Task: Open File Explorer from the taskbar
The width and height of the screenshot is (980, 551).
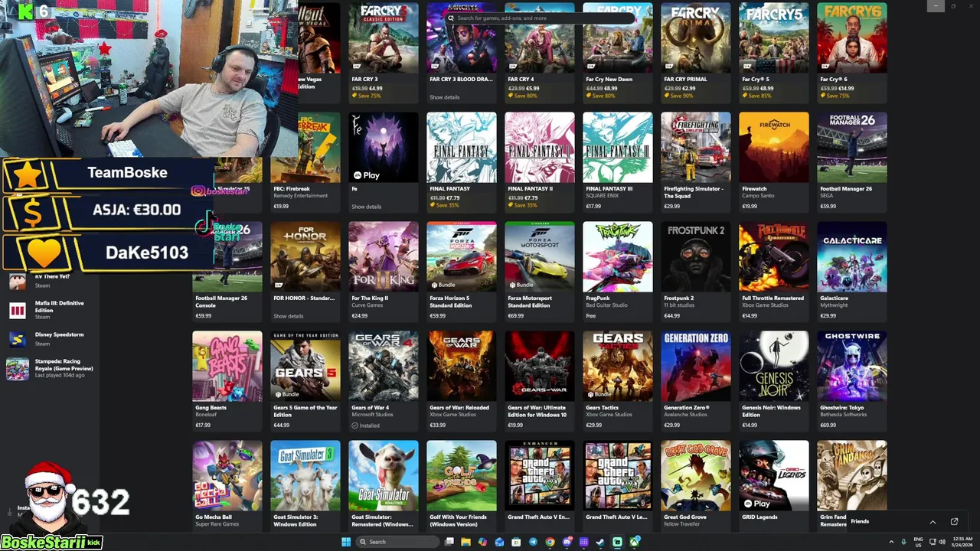Action: pyautogui.click(x=465, y=542)
